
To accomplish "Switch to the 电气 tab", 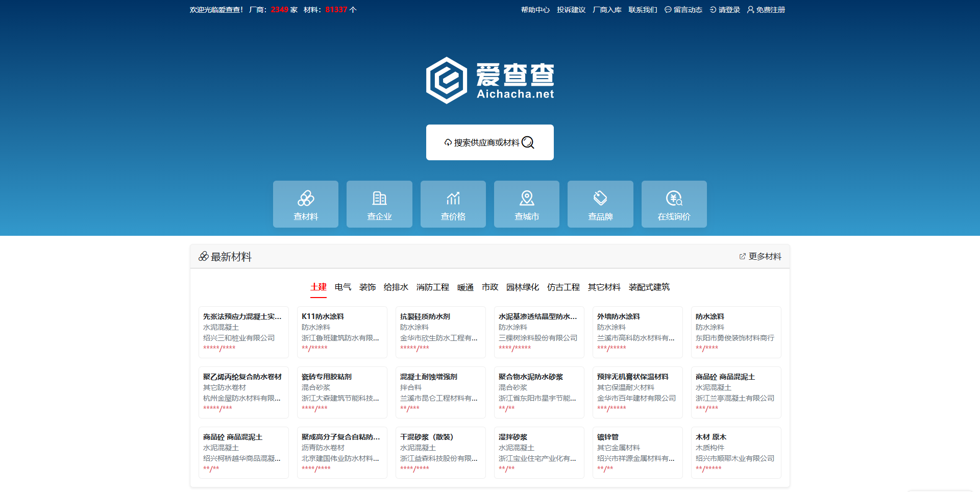I will coord(343,287).
